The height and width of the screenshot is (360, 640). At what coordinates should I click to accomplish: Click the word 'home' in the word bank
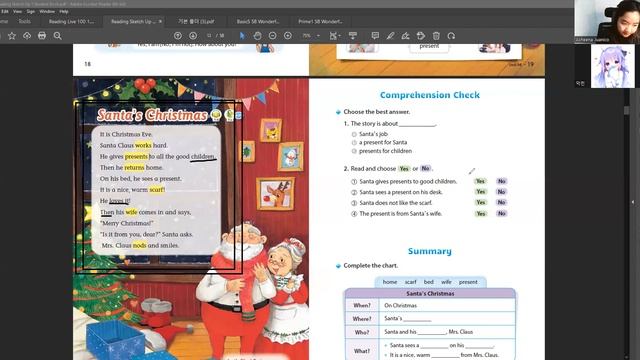(x=390, y=282)
